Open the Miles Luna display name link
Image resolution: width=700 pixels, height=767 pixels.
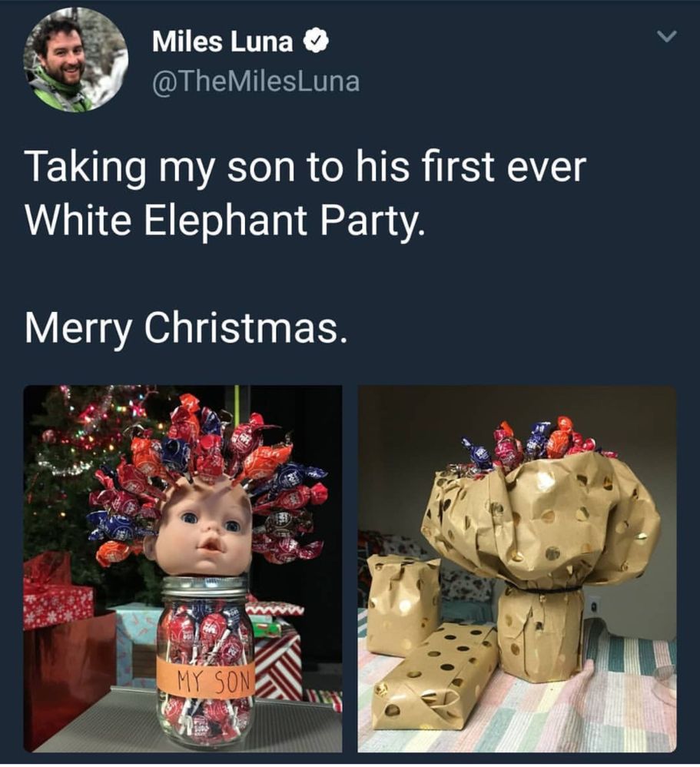pos(223,42)
